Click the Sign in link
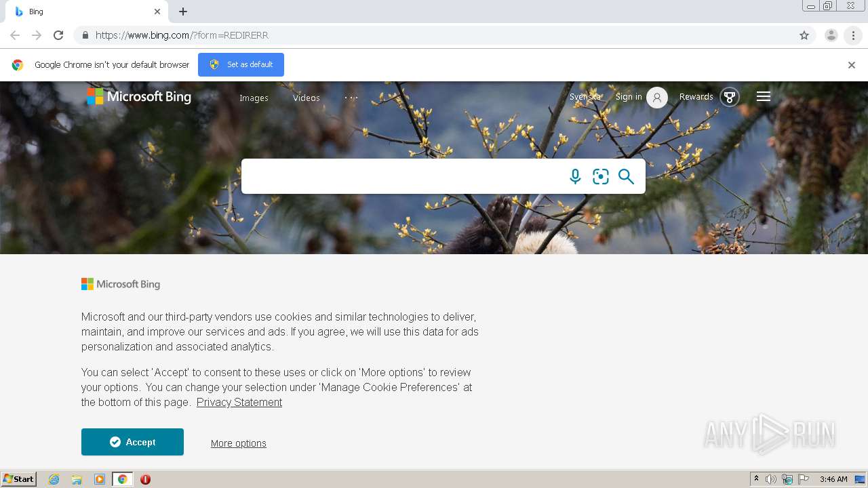The image size is (868, 488). coord(629,97)
